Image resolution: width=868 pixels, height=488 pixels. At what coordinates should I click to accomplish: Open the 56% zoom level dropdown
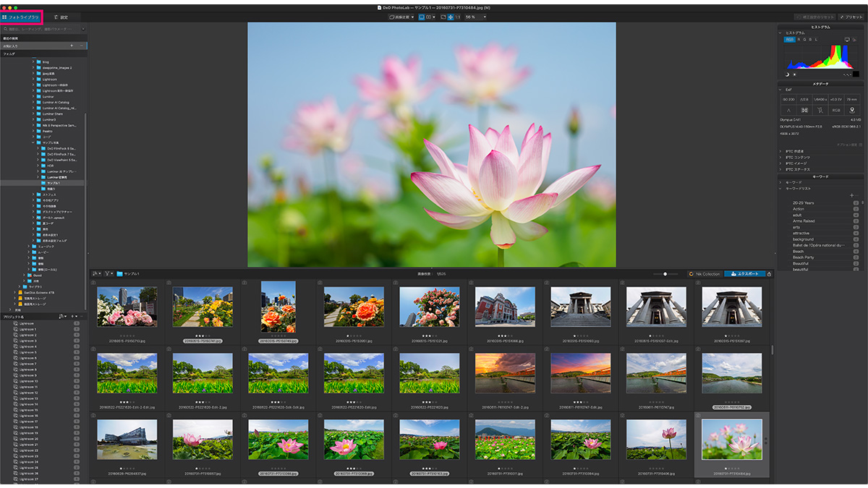[475, 16]
